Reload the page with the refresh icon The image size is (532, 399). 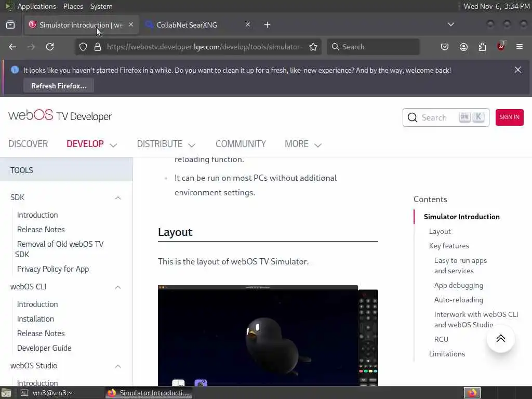coord(50,47)
